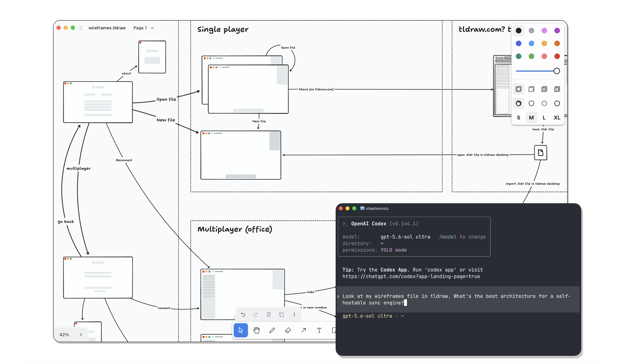Expand the zoom menu chevron next to 42%

click(81, 334)
